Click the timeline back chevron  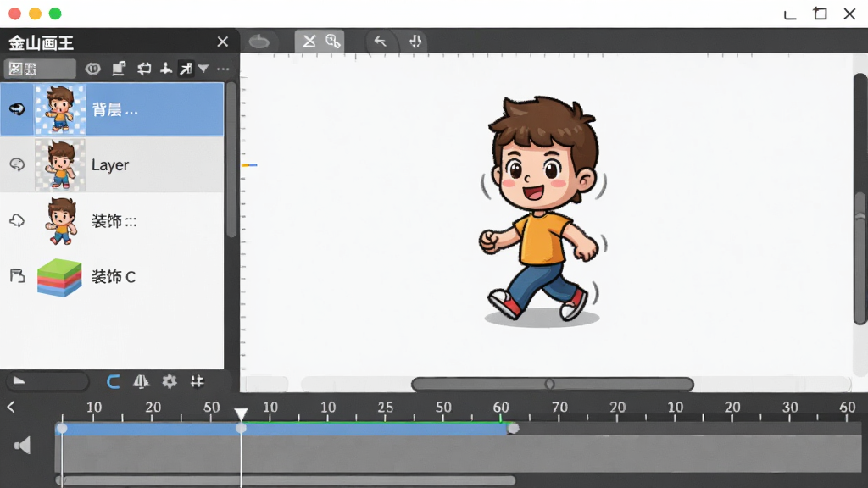(11, 408)
